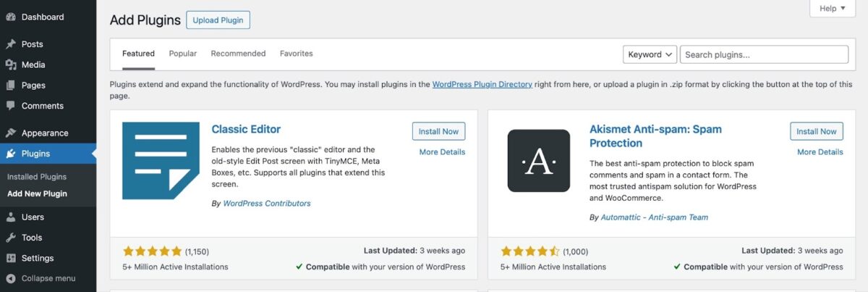Switch to the Popular tab
The width and height of the screenshot is (868, 292).
(183, 54)
